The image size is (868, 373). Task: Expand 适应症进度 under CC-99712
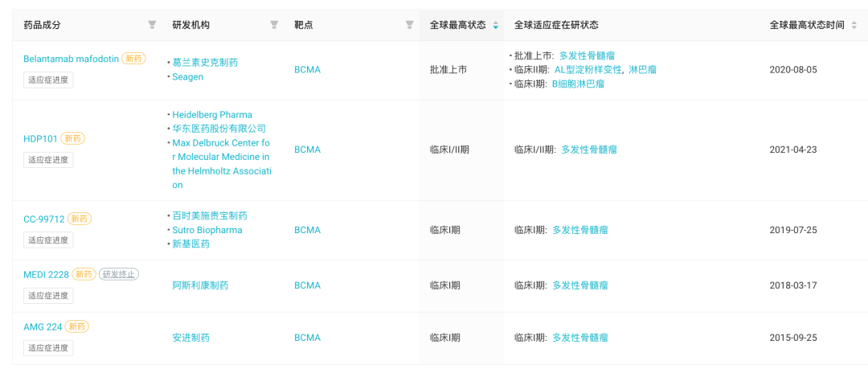[48, 240]
